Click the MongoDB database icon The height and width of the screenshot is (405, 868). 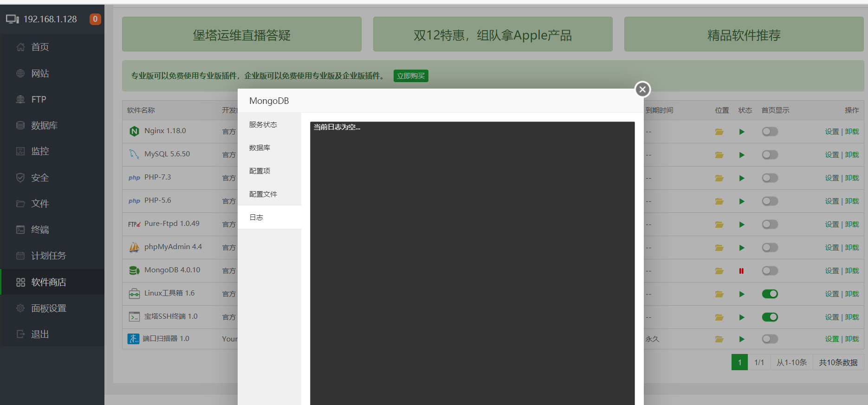(134, 270)
